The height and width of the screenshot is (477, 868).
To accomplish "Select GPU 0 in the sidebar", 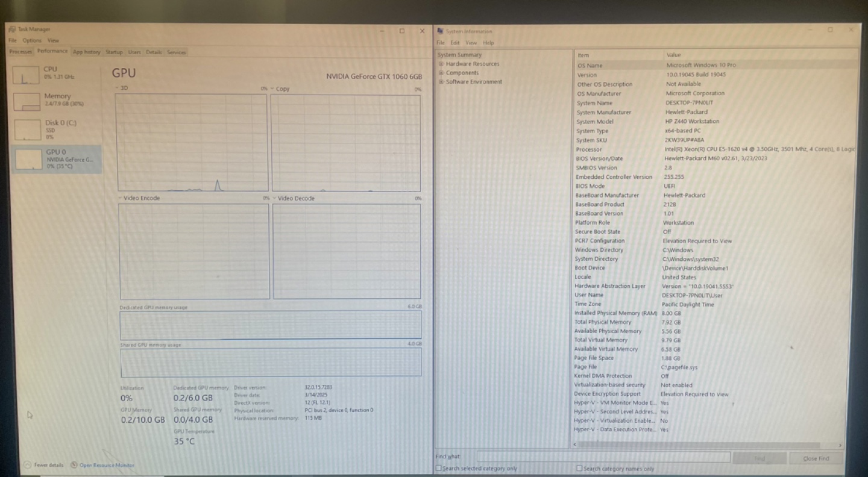I will (56, 159).
